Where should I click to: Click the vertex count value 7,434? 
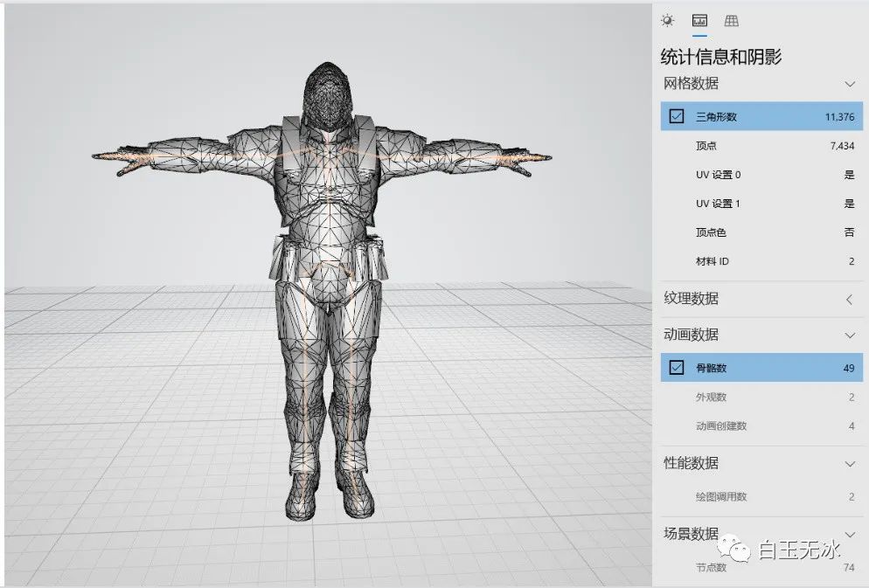coord(842,146)
